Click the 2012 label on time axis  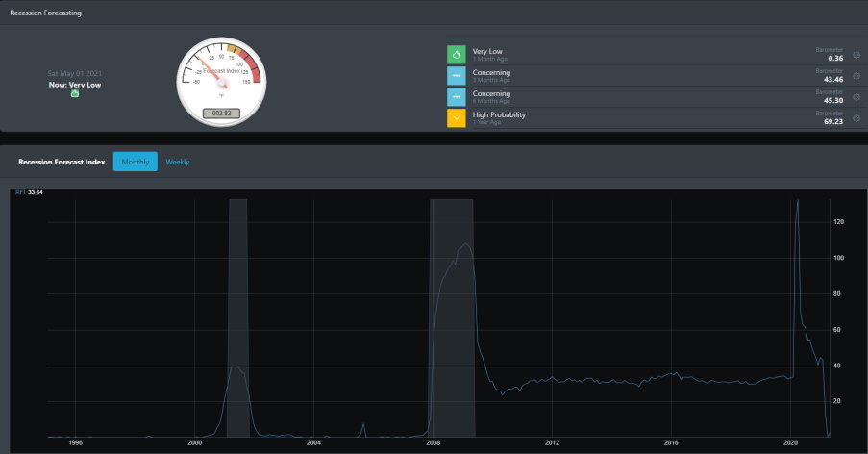pyautogui.click(x=552, y=442)
